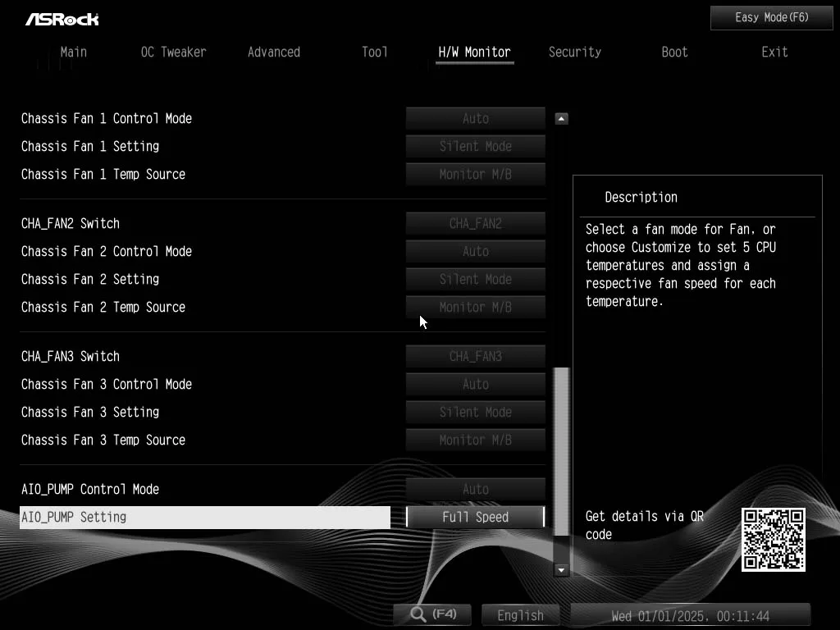Viewport: 840px width, 630px height.
Task: Select the AIO_PUMP Control Mode label
Action: point(90,489)
